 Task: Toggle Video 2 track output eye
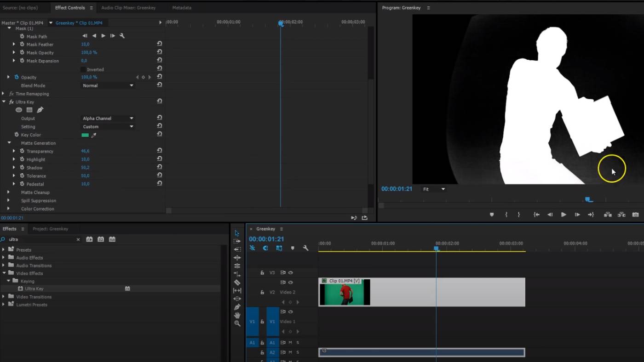[290, 283]
